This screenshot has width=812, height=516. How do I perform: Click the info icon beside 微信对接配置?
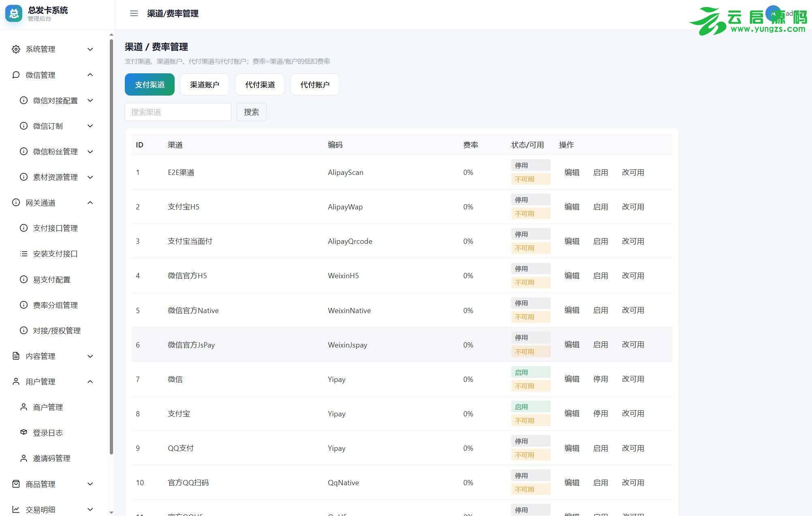24,100
